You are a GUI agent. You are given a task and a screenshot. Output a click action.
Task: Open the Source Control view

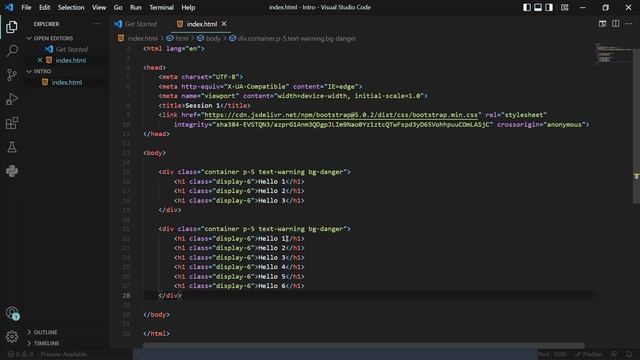[12, 75]
